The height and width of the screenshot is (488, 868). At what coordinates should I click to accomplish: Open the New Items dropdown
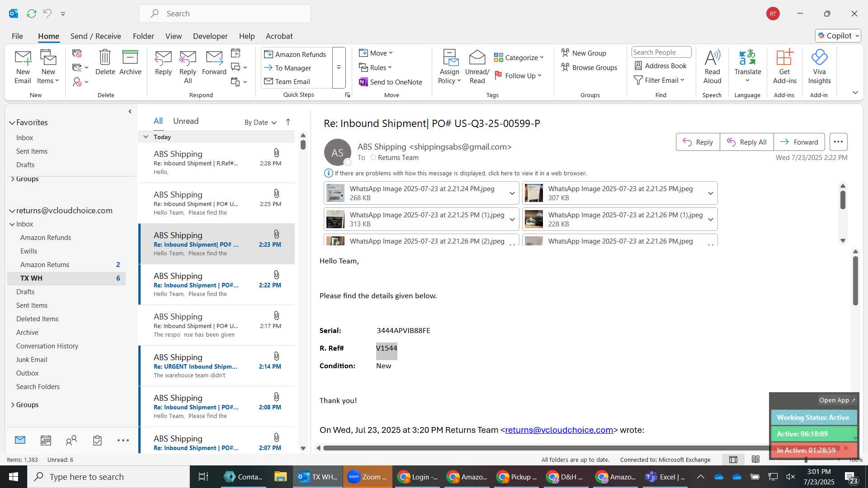[48, 68]
